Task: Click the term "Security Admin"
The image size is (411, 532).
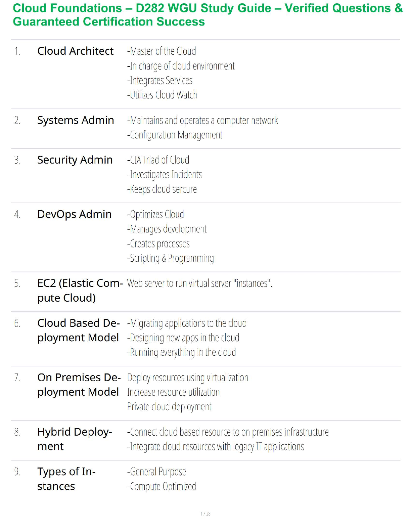Action: tap(75, 160)
